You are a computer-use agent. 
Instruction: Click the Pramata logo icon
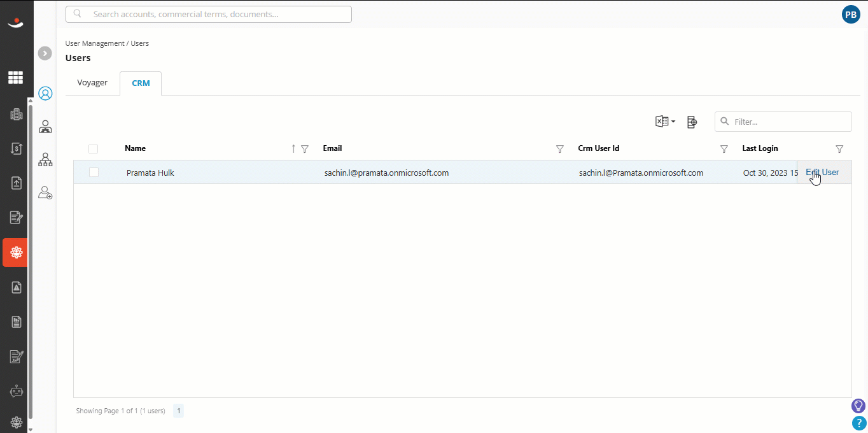click(x=15, y=24)
